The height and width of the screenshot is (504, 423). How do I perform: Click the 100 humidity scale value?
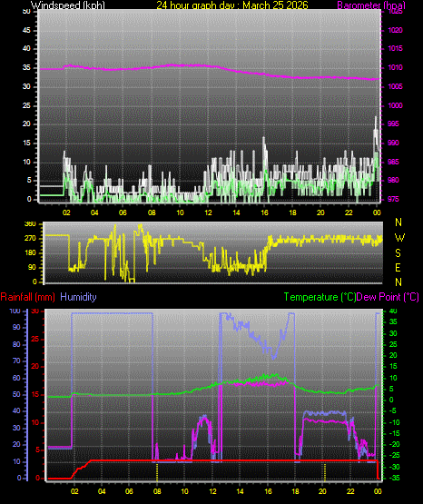(x=15, y=311)
